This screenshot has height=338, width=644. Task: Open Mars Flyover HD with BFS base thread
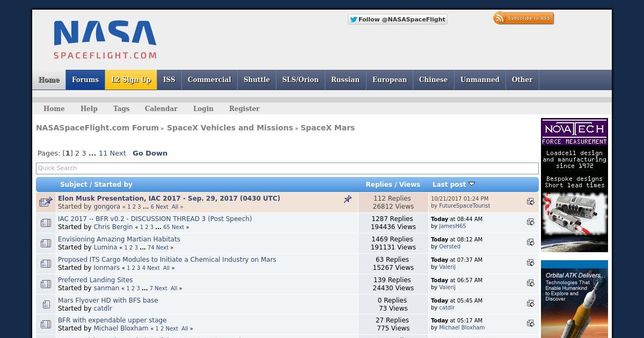tap(108, 300)
